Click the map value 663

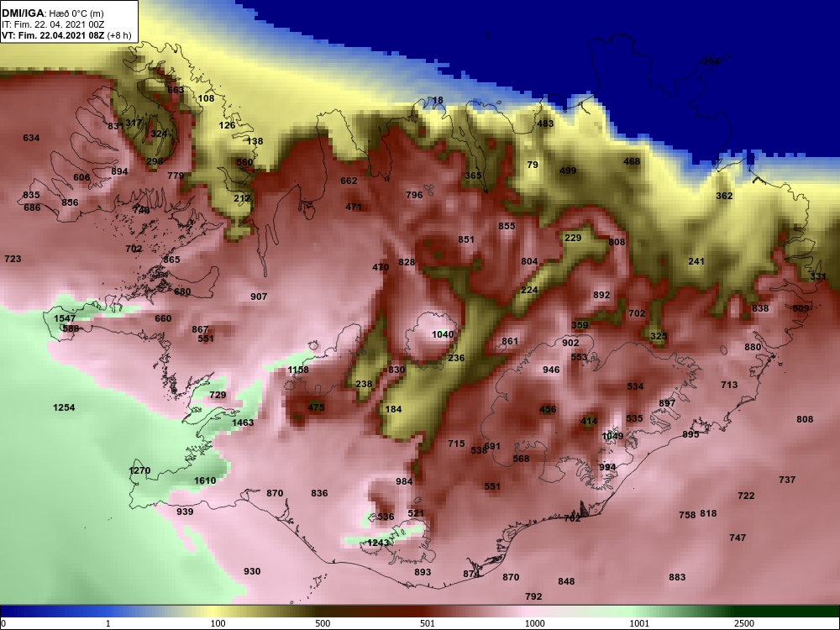[176, 90]
